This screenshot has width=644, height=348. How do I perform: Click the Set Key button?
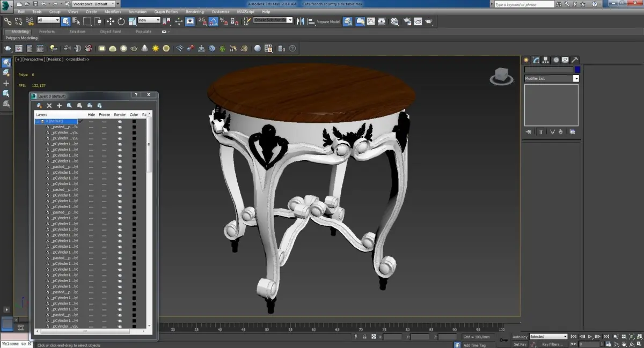pyautogui.click(x=520, y=344)
